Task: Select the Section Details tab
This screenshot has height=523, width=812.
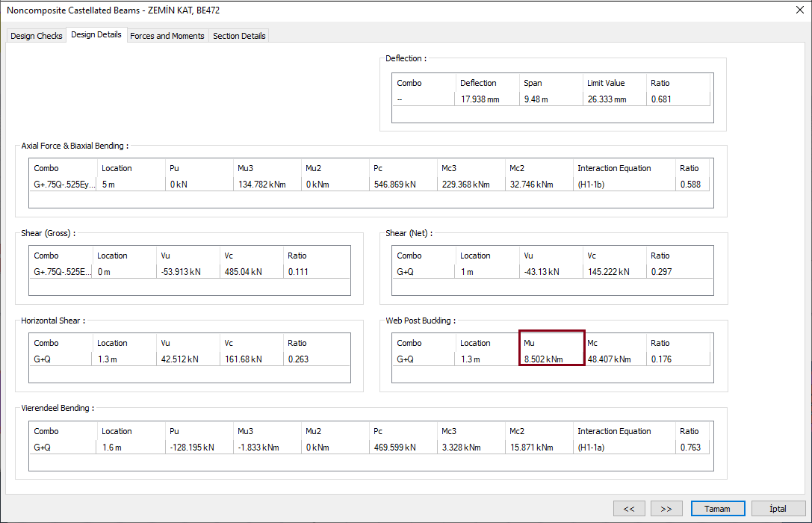Action: [x=239, y=36]
